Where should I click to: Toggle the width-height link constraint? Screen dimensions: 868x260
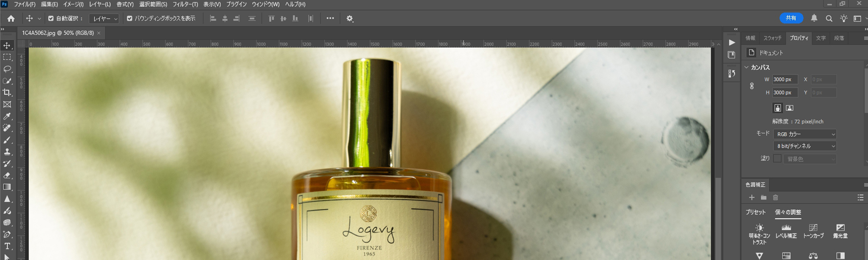(x=752, y=86)
